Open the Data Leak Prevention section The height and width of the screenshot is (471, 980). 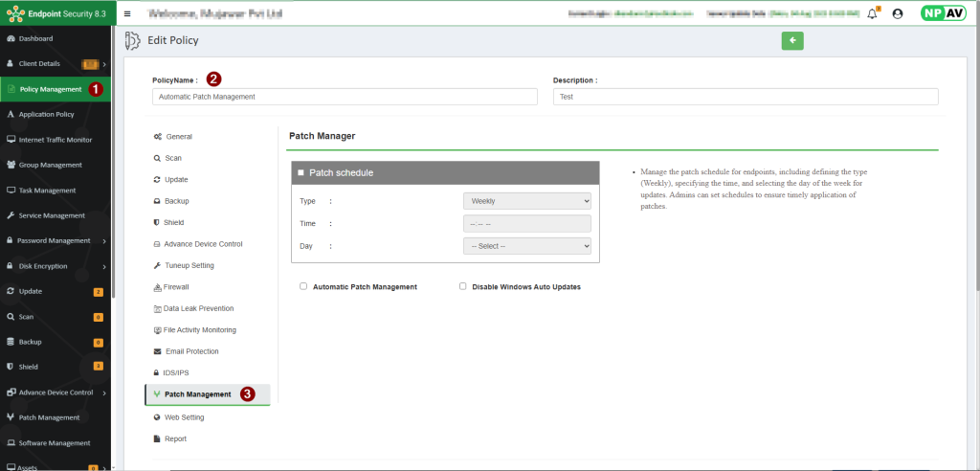coord(198,308)
